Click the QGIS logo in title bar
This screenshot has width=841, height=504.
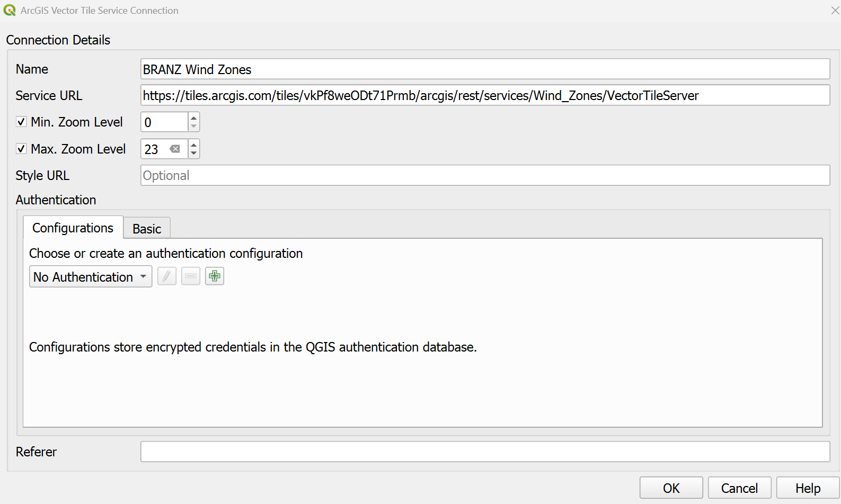point(10,11)
